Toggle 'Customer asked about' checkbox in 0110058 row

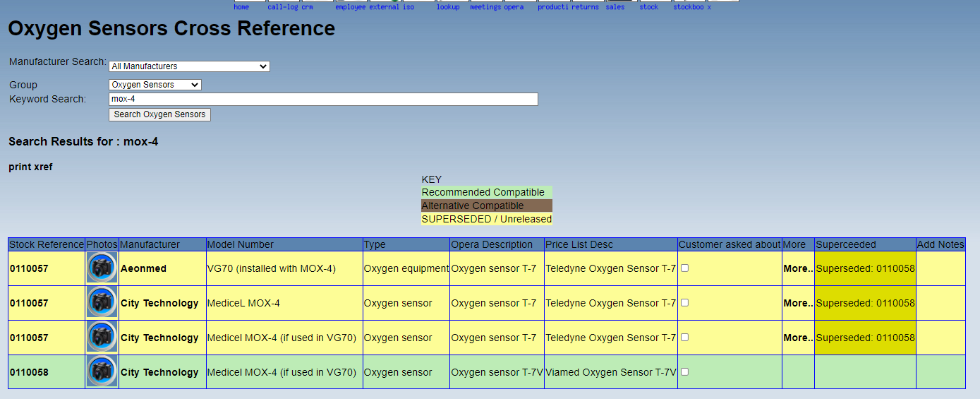click(684, 372)
